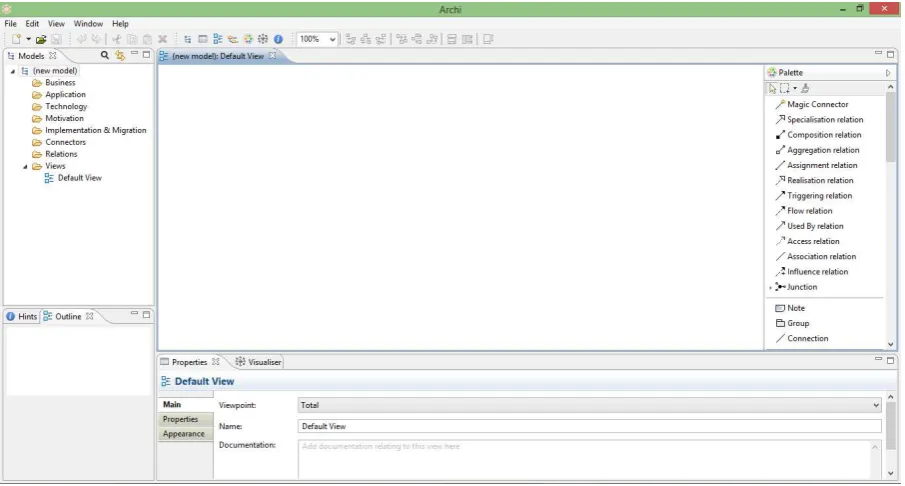Click the Name field containing Default View
905x486 pixels.
point(589,427)
